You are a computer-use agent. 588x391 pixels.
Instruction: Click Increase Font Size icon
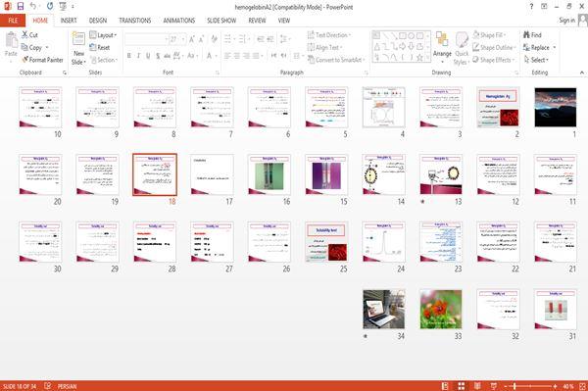pyautogui.click(x=192, y=38)
